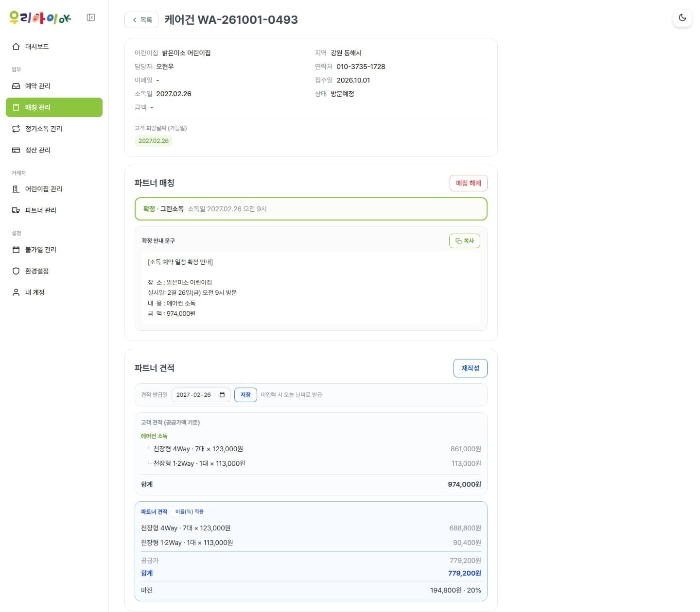Click the 비율(%) 적용 badge
The image size is (700, 612).
click(190, 511)
